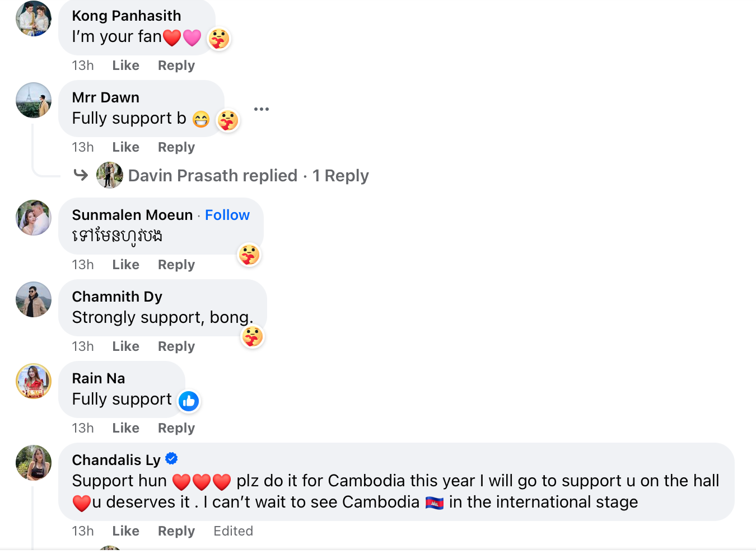The height and width of the screenshot is (554, 756).
Task: Follow Sunmalen Moeun
Action: (227, 215)
